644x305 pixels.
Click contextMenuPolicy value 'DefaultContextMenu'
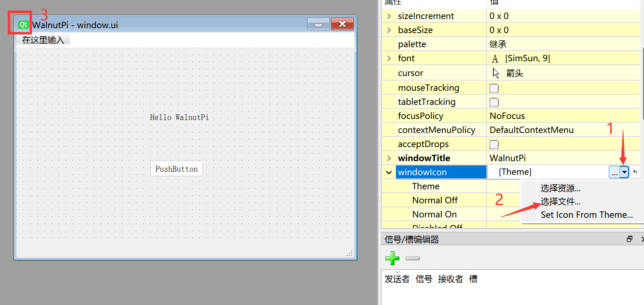coord(531,130)
